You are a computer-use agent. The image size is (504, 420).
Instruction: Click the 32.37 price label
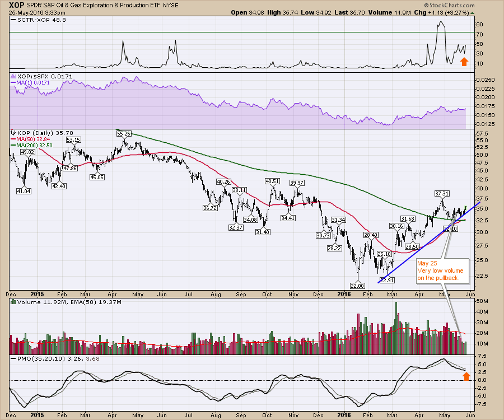(x=236, y=227)
